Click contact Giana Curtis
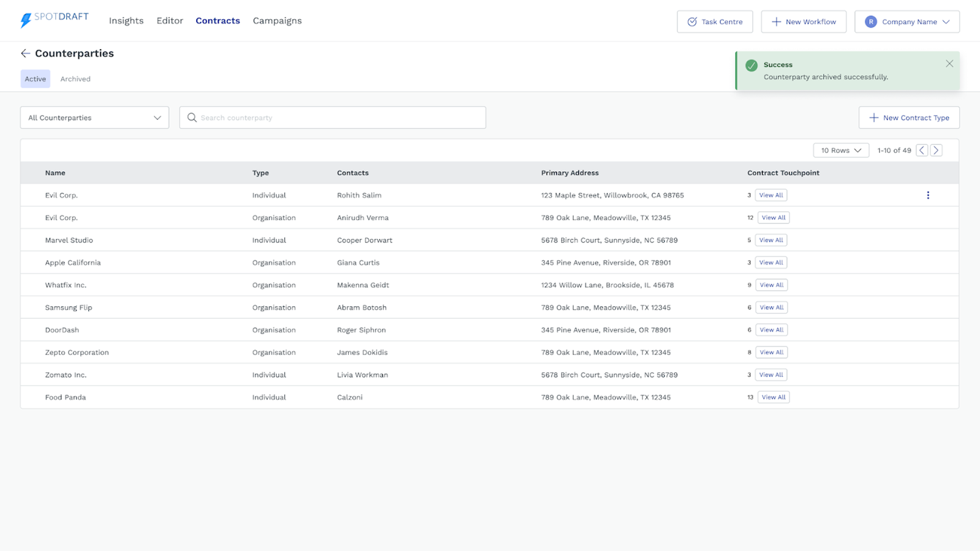Screen dimensions: 980x551 click(x=358, y=263)
